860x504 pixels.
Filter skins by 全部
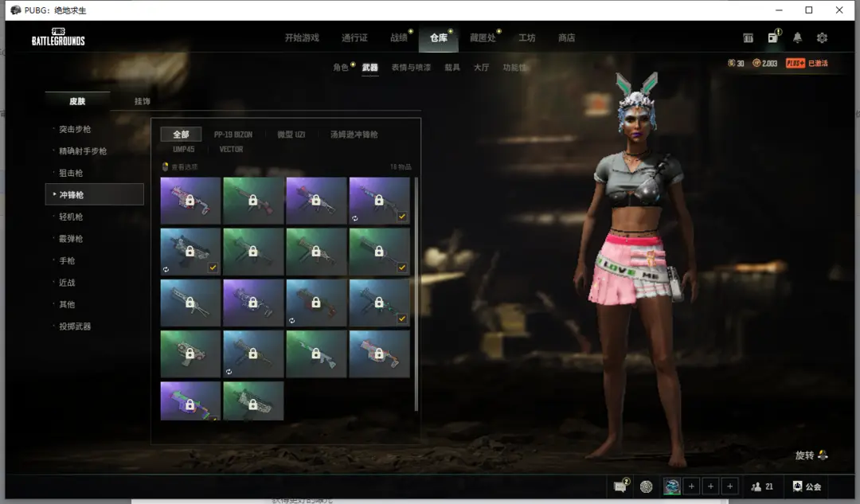tap(181, 135)
